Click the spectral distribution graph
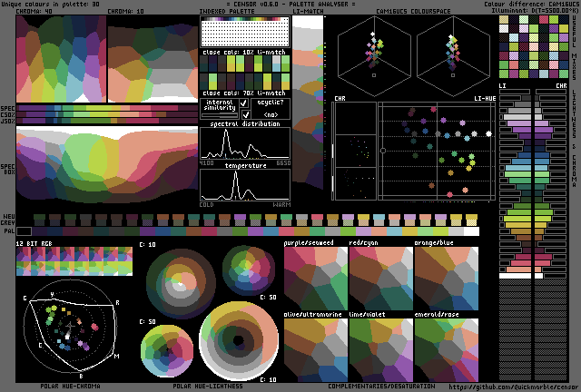Screen dimensions: 581x392 245,143
